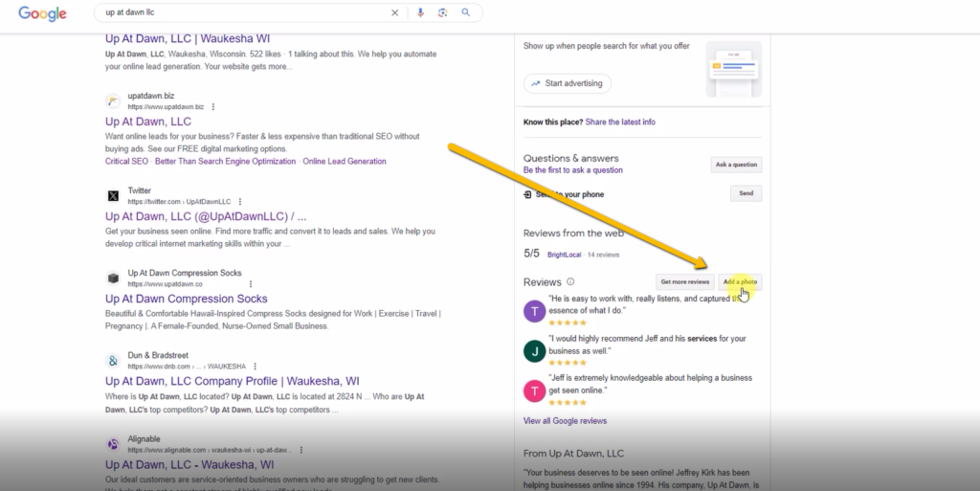Screen dimensions: 980x491
Task: Click the '14 reviews' text
Action: click(x=603, y=255)
